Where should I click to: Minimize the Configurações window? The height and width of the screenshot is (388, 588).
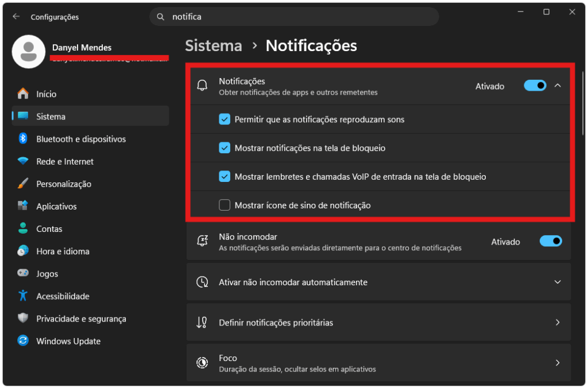pyautogui.click(x=520, y=12)
